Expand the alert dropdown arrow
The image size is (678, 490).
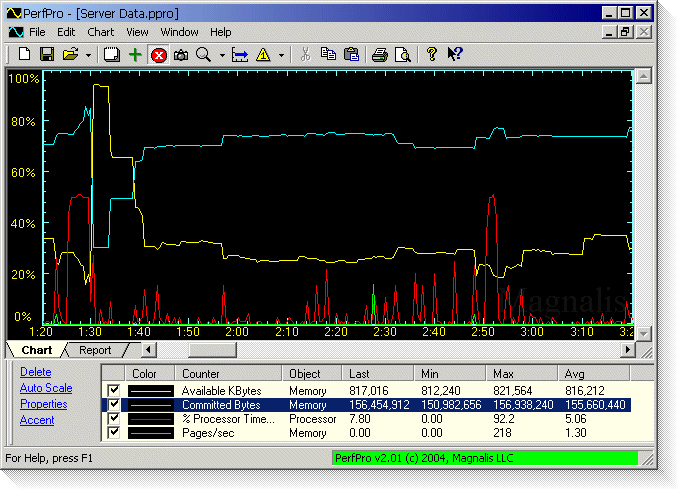coord(281,55)
